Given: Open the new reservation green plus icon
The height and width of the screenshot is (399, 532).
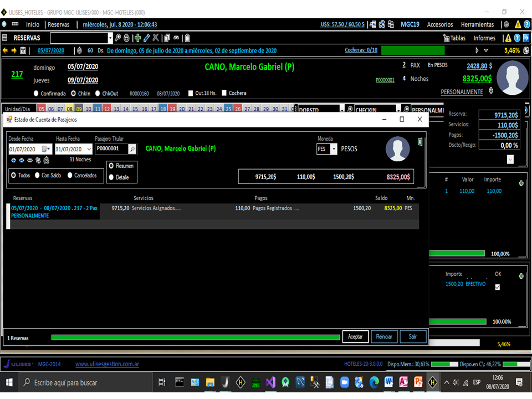Looking at the screenshot, I should coord(138,38).
